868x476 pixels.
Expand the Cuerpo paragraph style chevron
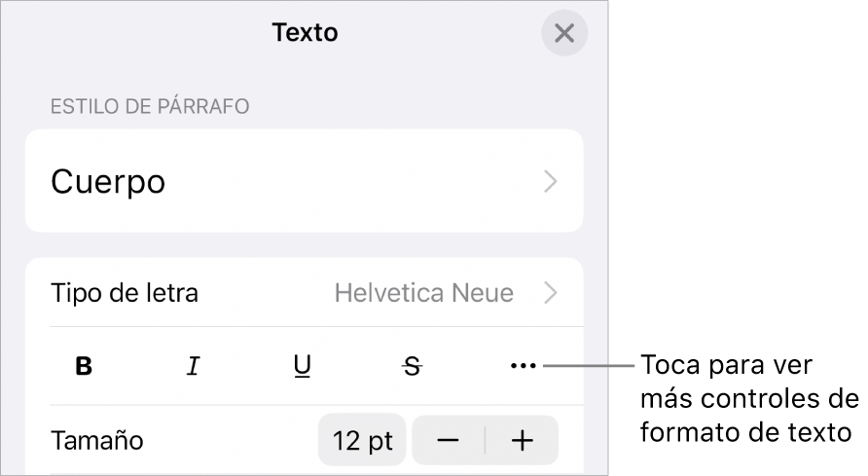pos(551,182)
